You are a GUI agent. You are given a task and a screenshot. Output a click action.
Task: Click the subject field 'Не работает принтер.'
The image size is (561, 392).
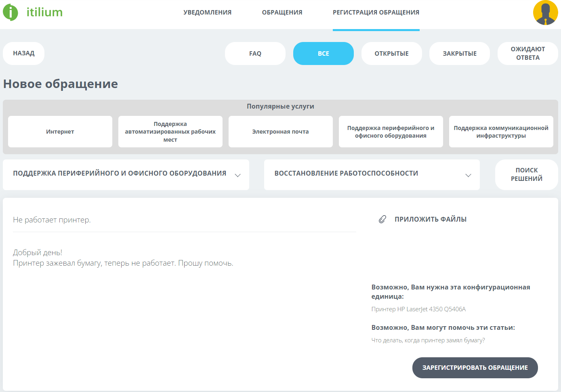185,220
